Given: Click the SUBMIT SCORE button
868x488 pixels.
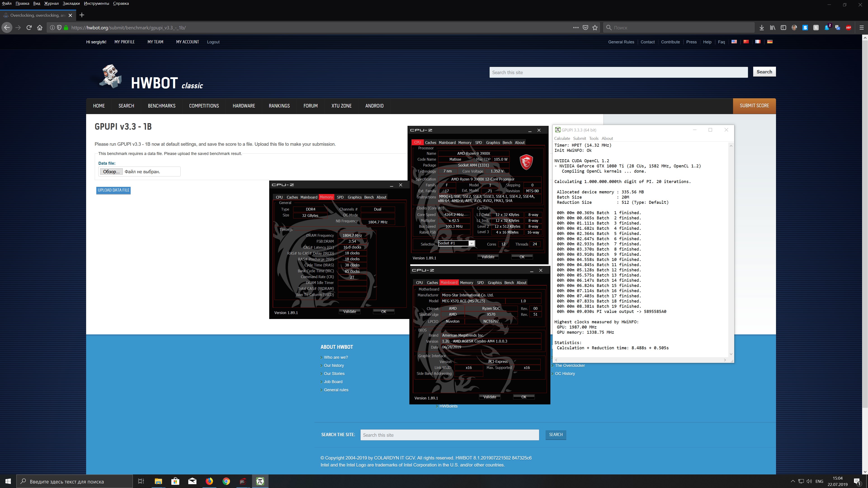Looking at the screenshot, I should click(x=754, y=106).
